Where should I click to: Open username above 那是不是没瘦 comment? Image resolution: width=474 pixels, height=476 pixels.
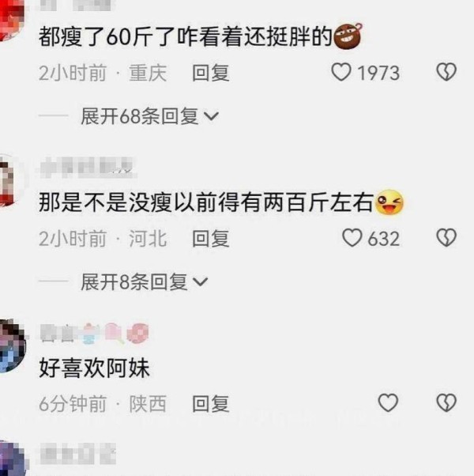pos(88,168)
